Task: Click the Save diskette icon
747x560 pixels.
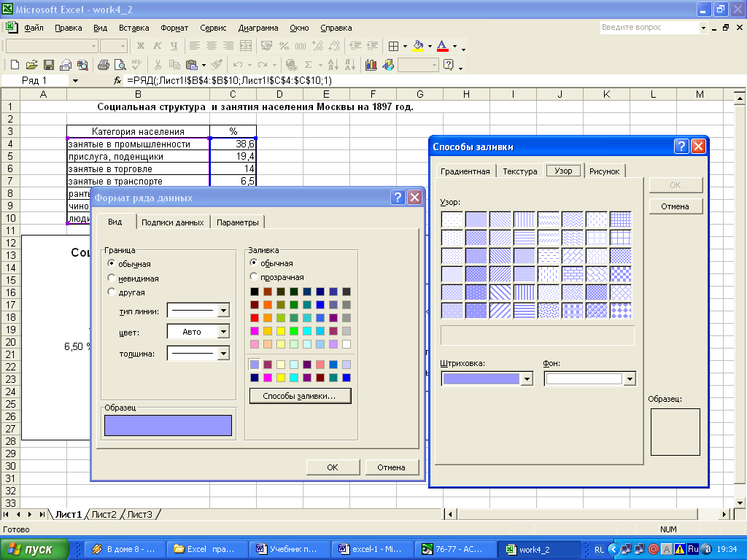Action: coord(49,65)
